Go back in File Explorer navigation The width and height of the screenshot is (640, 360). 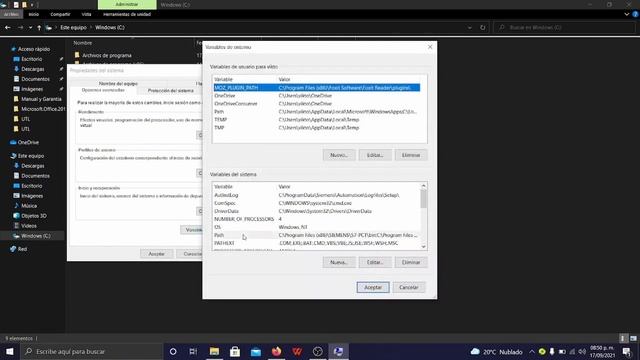pyautogui.click(x=8, y=27)
